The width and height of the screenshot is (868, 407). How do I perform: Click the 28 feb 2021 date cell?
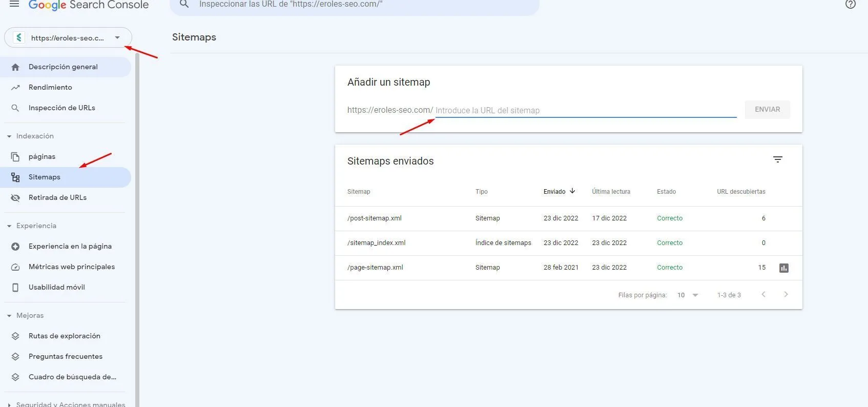point(561,268)
